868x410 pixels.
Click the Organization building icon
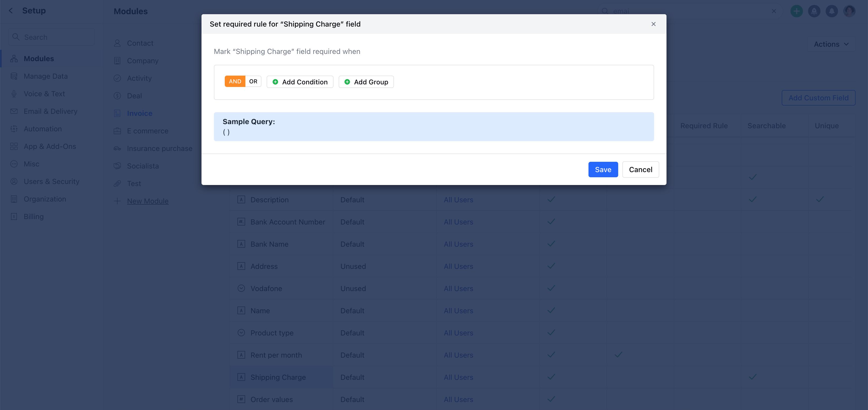coord(14,199)
